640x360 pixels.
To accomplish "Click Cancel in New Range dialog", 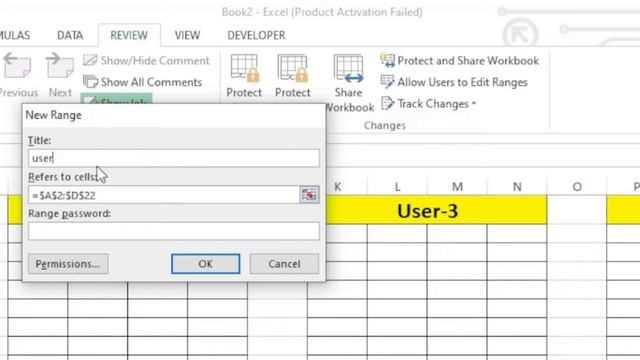I will (x=284, y=264).
